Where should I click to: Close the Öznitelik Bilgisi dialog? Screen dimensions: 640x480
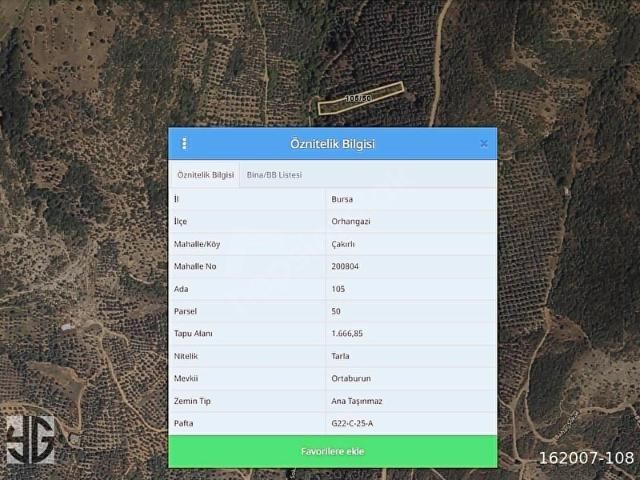[484, 144]
